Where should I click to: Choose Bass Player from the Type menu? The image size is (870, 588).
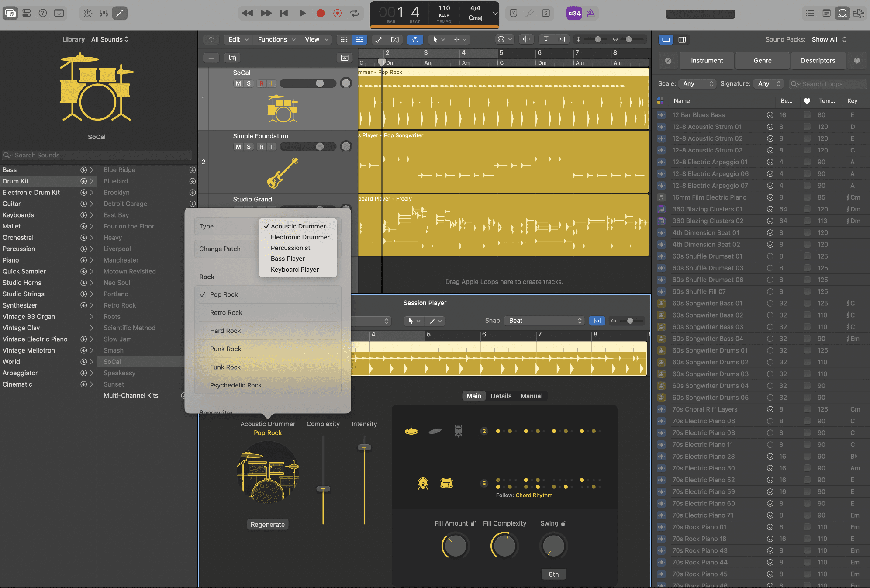[288, 259]
